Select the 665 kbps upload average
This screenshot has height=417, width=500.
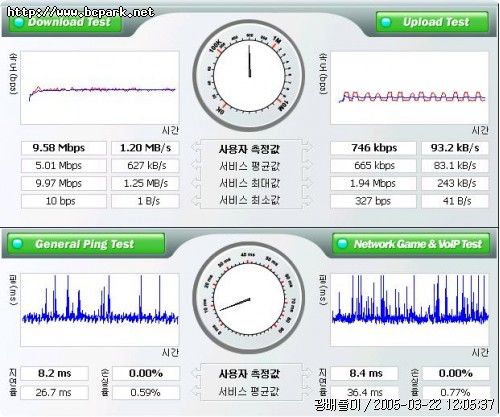point(373,166)
